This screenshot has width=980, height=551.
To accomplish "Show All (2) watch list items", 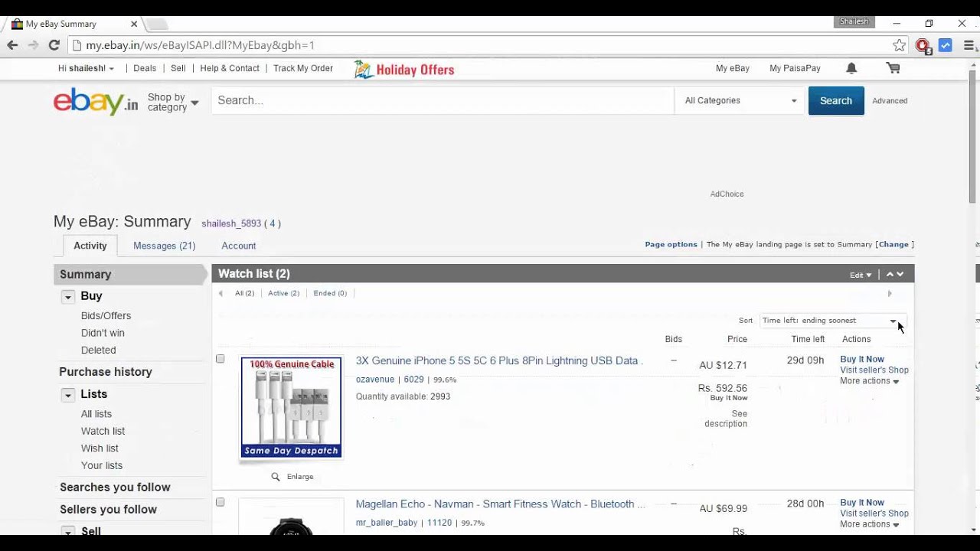I will pyautogui.click(x=244, y=293).
